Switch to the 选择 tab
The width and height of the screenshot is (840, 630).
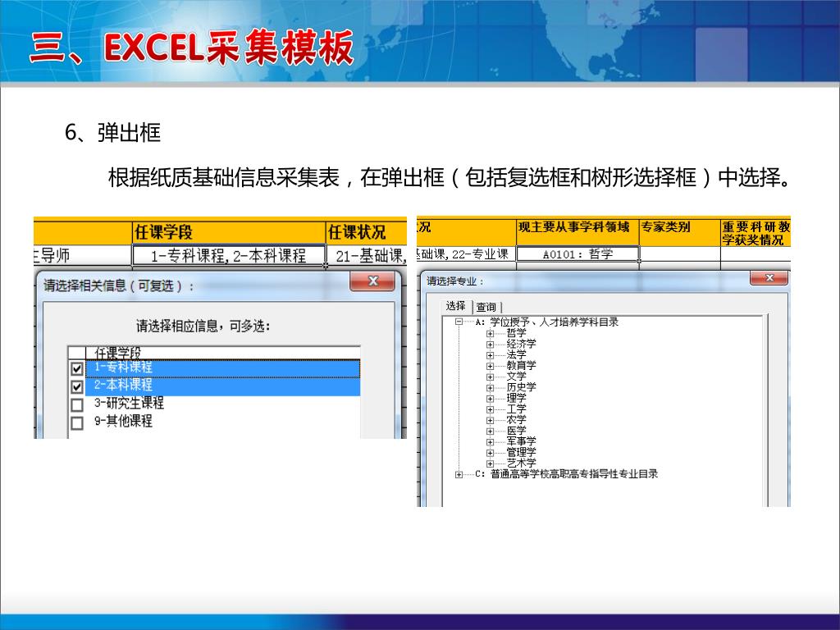456,306
